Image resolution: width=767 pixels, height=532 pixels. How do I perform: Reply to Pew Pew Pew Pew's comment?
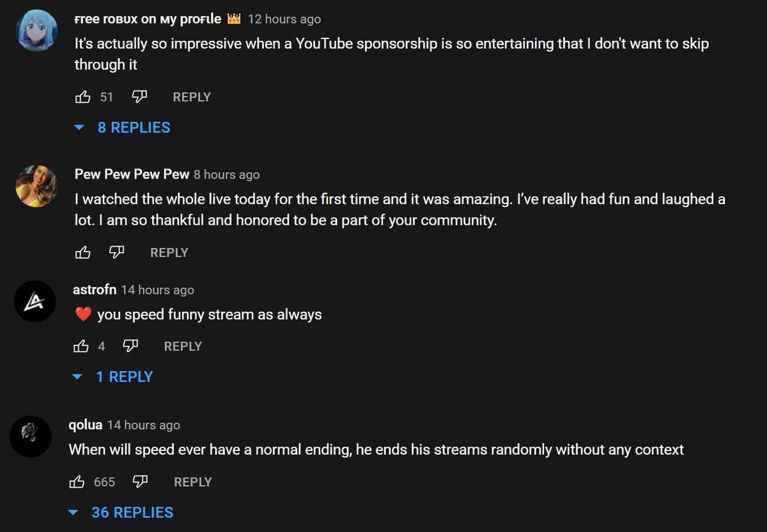coord(169,252)
